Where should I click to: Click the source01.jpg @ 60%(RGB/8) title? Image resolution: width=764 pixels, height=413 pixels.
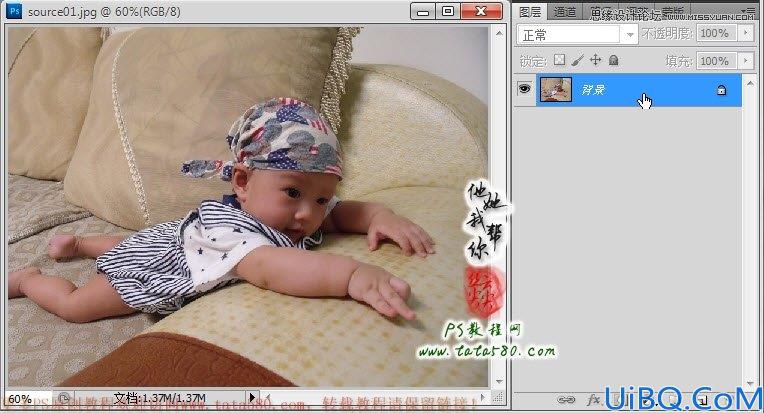[x=104, y=12]
